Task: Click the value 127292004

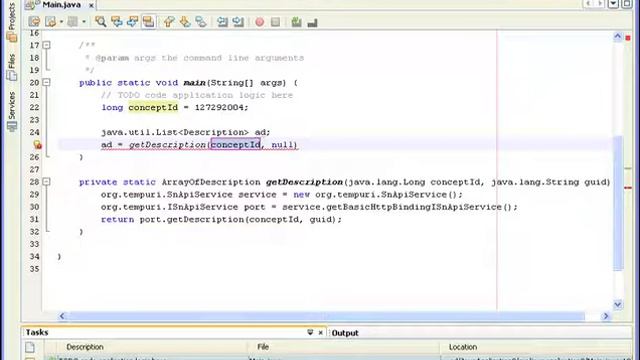Action: [x=219, y=107]
